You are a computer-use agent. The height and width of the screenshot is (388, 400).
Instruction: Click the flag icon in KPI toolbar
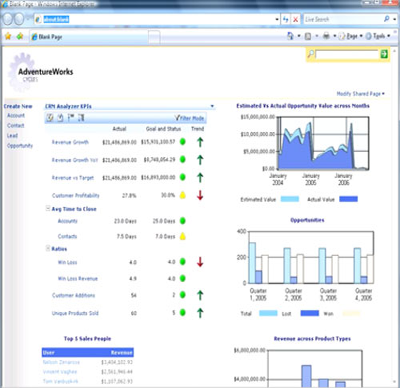click(x=71, y=117)
